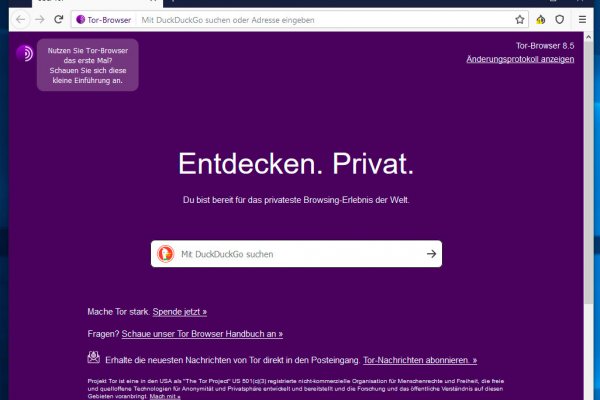
Task: Open the first-time introduction tooltip bubble
Action: (x=88, y=65)
